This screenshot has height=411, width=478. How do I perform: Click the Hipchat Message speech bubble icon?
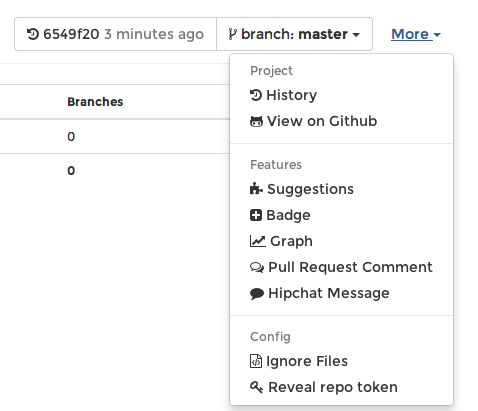click(257, 293)
